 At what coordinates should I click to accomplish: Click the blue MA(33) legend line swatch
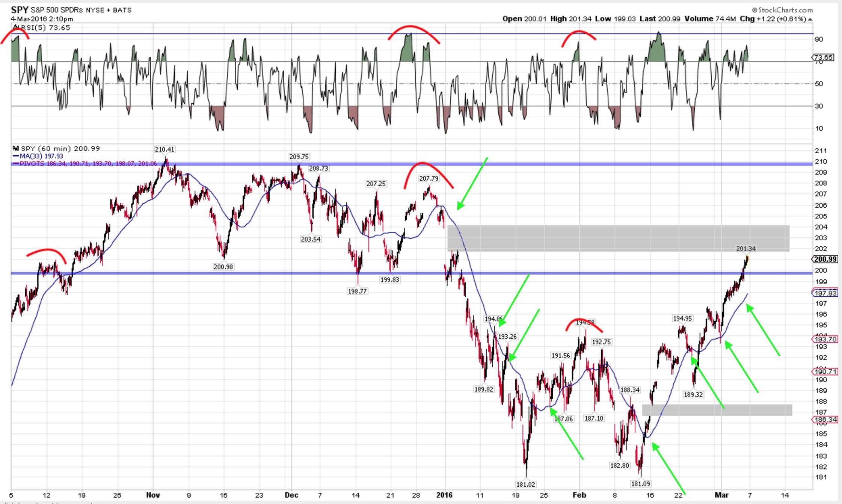(x=16, y=156)
